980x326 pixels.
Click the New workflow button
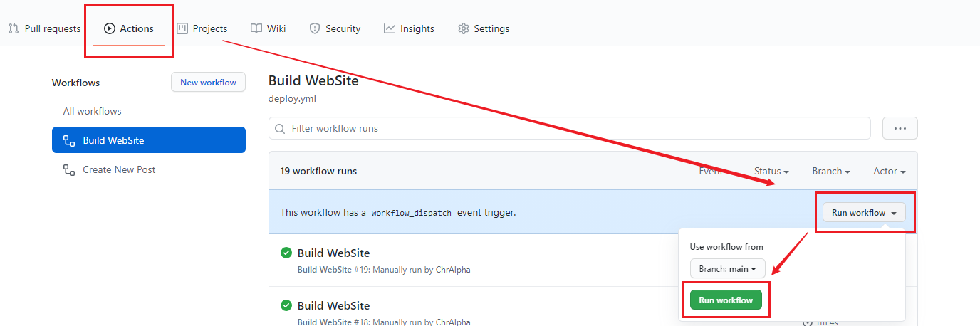[x=208, y=83]
